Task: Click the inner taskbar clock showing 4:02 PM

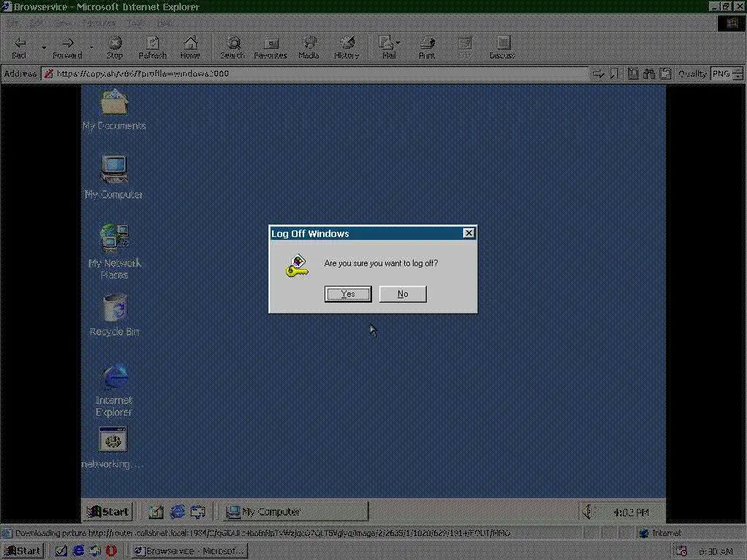Action: point(631,513)
